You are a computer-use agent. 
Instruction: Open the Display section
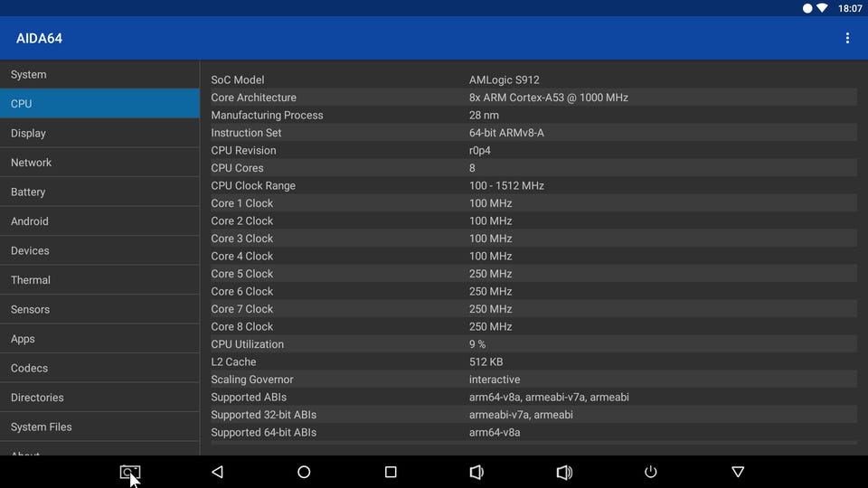99,133
